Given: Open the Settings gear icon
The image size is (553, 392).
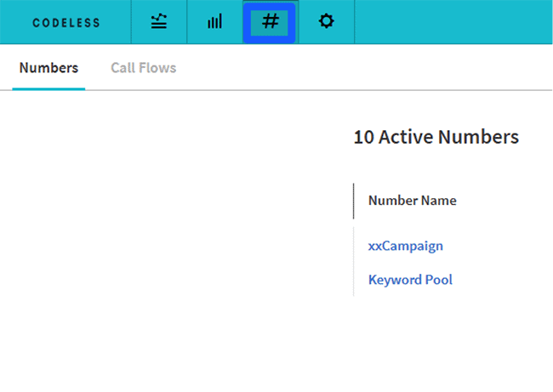Looking at the screenshot, I should (326, 22).
